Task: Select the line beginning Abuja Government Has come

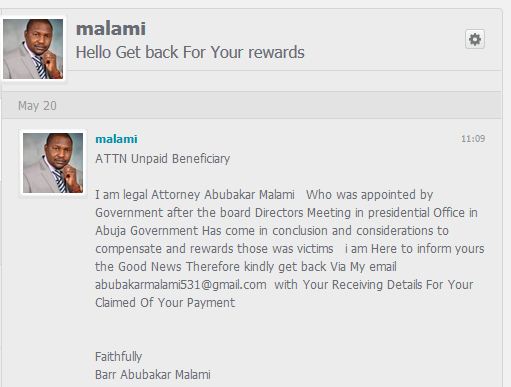Action: pos(272,231)
